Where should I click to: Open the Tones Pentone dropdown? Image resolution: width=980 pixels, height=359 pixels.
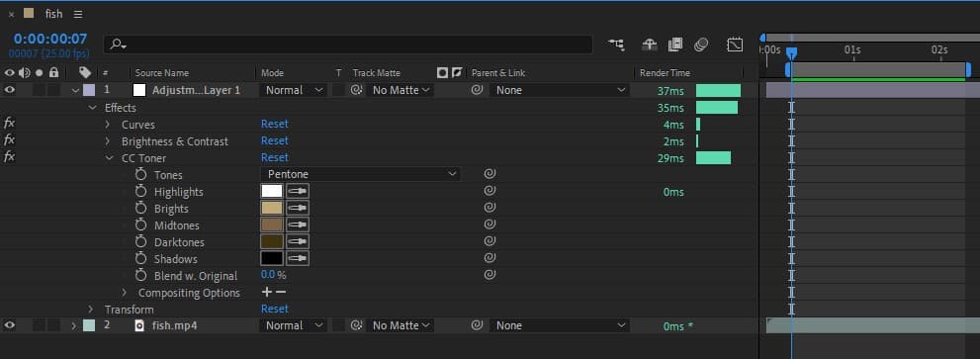coord(361,174)
